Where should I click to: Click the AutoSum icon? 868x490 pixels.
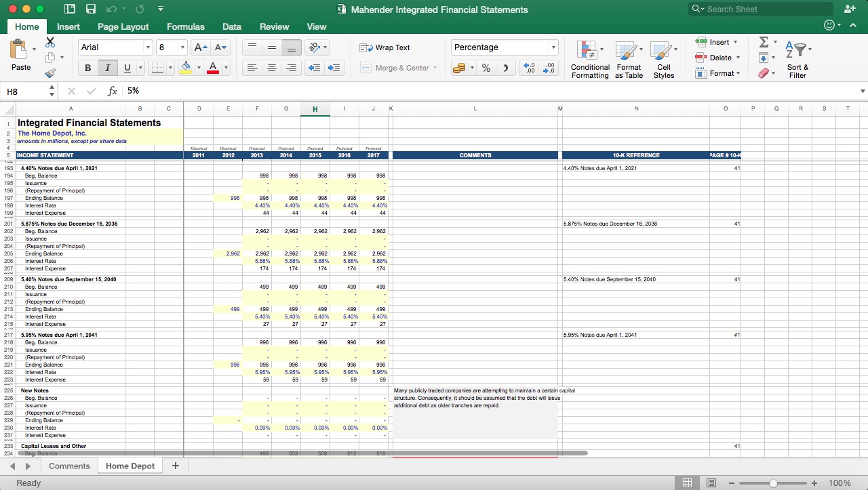(765, 42)
